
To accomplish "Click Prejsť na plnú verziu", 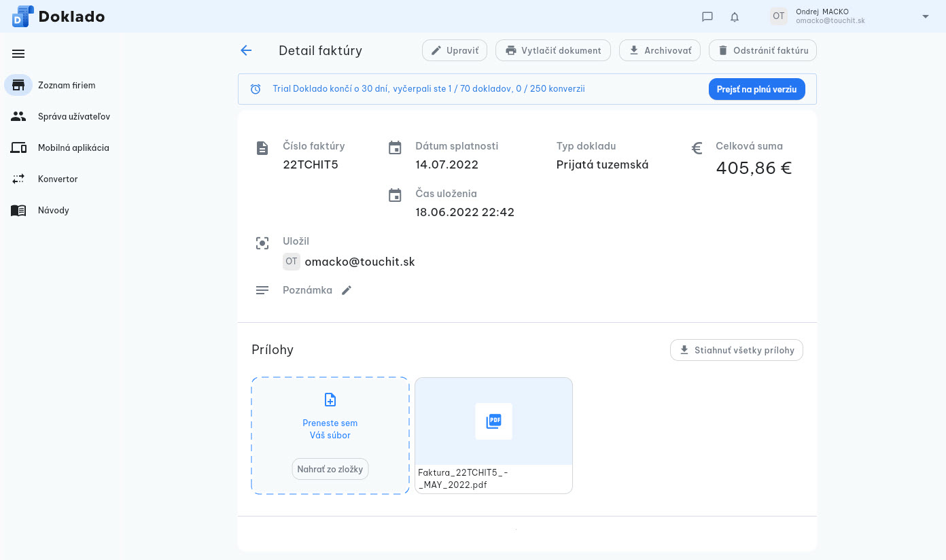I will tap(756, 89).
